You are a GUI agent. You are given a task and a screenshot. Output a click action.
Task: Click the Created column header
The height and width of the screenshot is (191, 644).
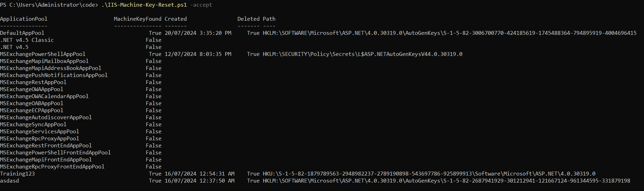[176, 19]
